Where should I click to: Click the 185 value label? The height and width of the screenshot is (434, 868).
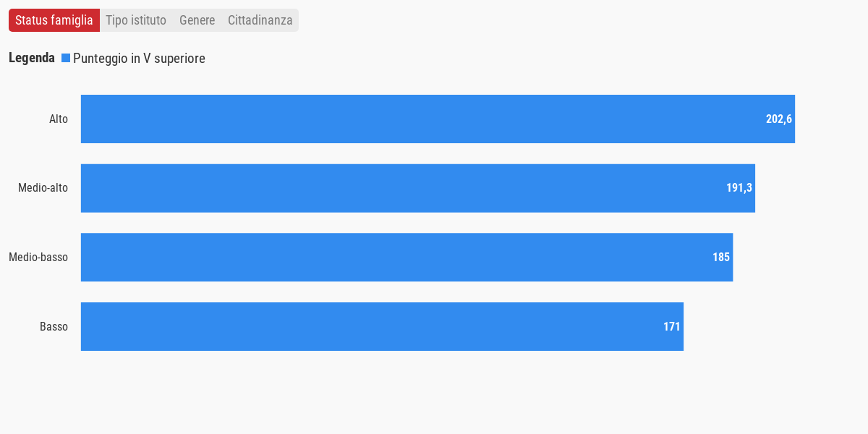[721, 257]
